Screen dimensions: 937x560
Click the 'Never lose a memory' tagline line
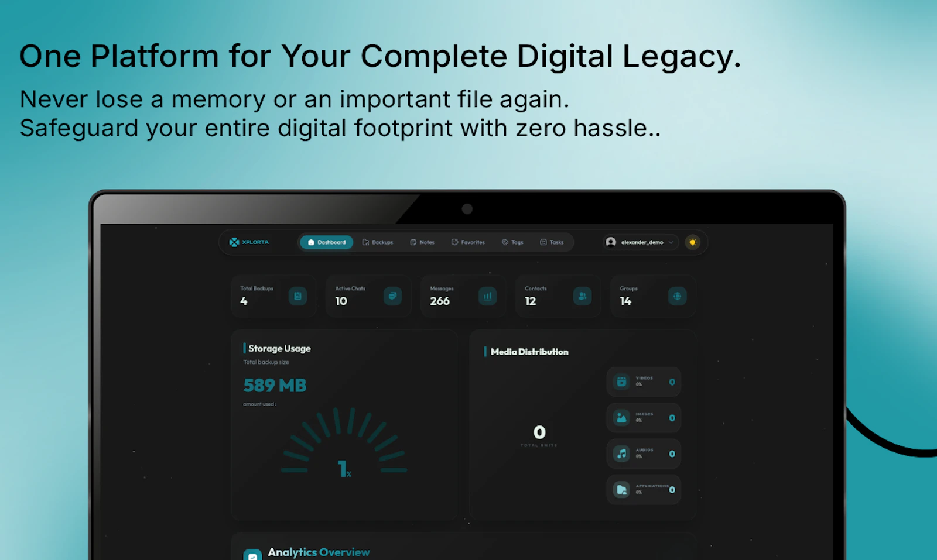click(x=295, y=99)
